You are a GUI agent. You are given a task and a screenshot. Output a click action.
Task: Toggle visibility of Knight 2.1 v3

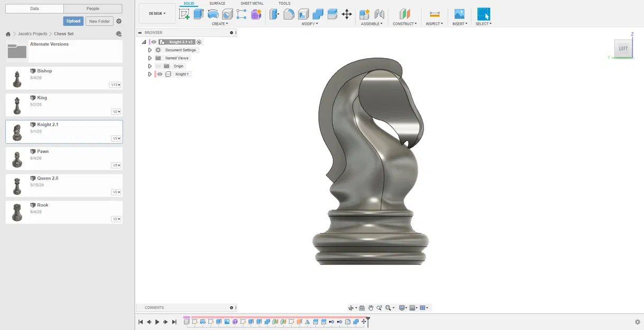(153, 42)
